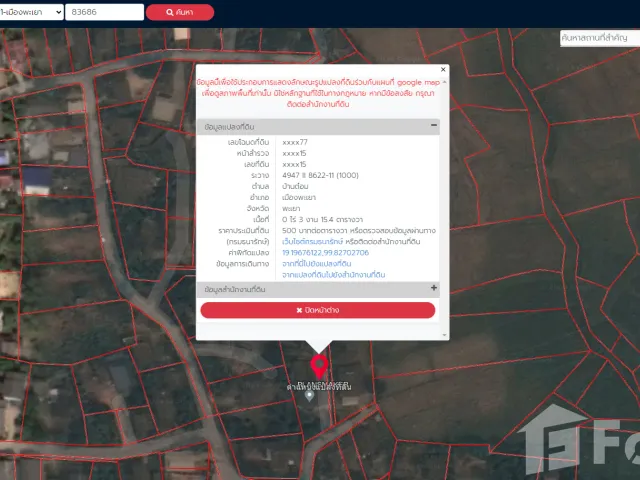Click the house logo watermark
The width and height of the screenshot is (640, 480).
coord(553,439)
